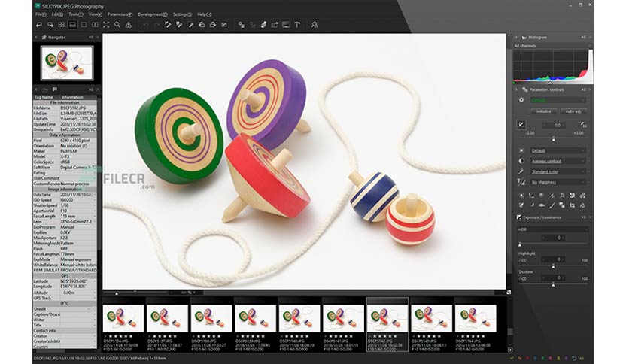Screen dimensions: 629x364
Task: Open the No sharpness dropdown
Action: click(558, 182)
